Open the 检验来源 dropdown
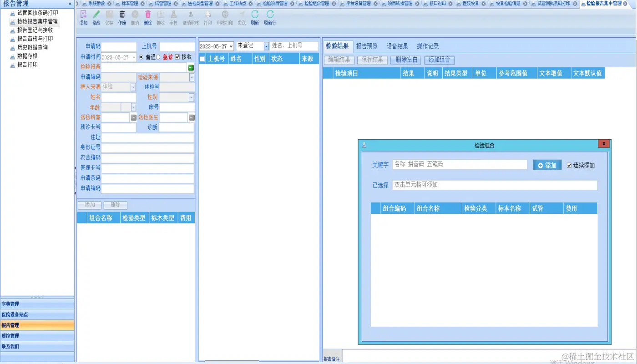637x364 pixels. click(192, 77)
